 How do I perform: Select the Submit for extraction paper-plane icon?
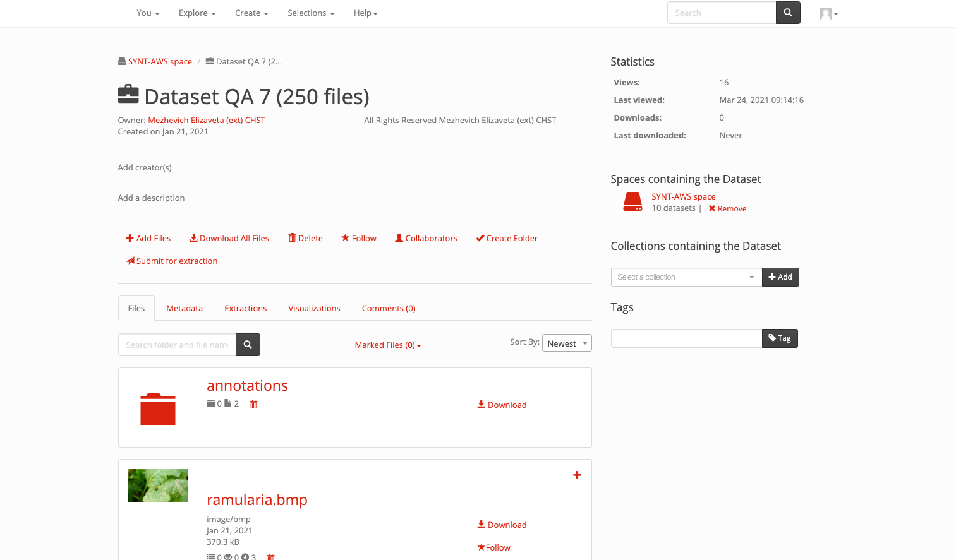(x=130, y=261)
